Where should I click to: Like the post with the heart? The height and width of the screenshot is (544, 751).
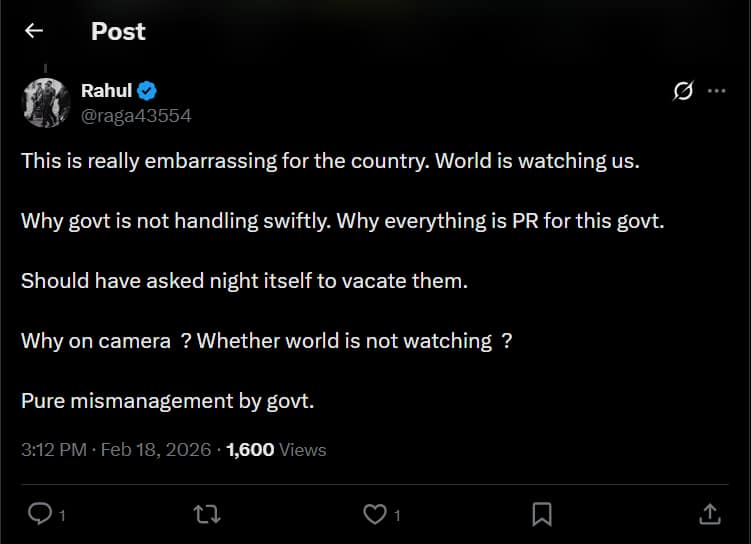click(x=375, y=514)
